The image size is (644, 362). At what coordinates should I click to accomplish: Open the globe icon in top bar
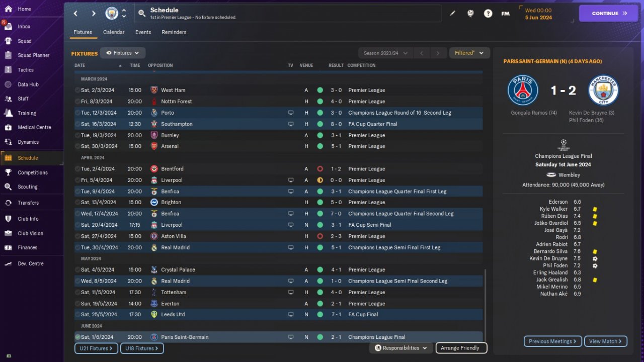coord(470,14)
